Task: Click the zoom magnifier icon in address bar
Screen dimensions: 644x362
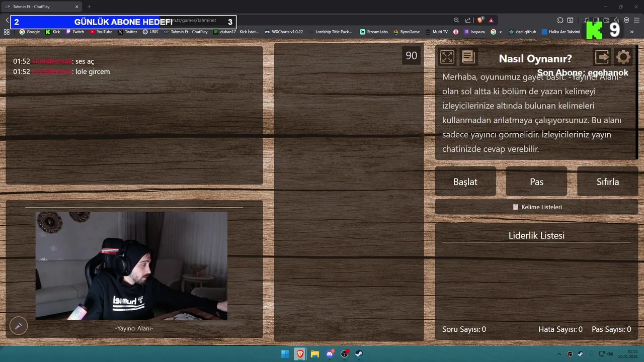Action: click(x=456, y=20)
